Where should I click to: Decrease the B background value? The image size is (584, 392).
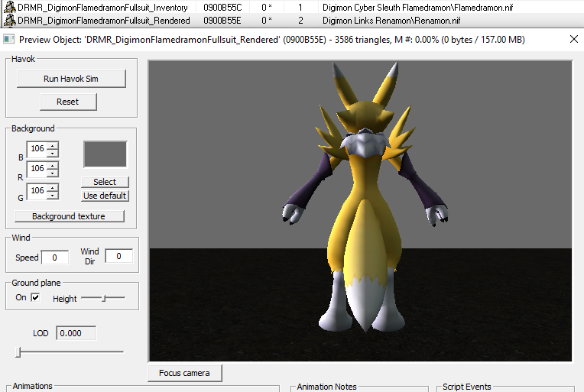tap(53, 153)
